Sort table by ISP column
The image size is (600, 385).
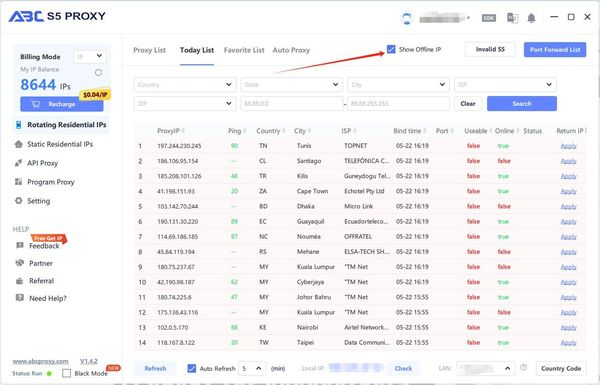[355, 131]
